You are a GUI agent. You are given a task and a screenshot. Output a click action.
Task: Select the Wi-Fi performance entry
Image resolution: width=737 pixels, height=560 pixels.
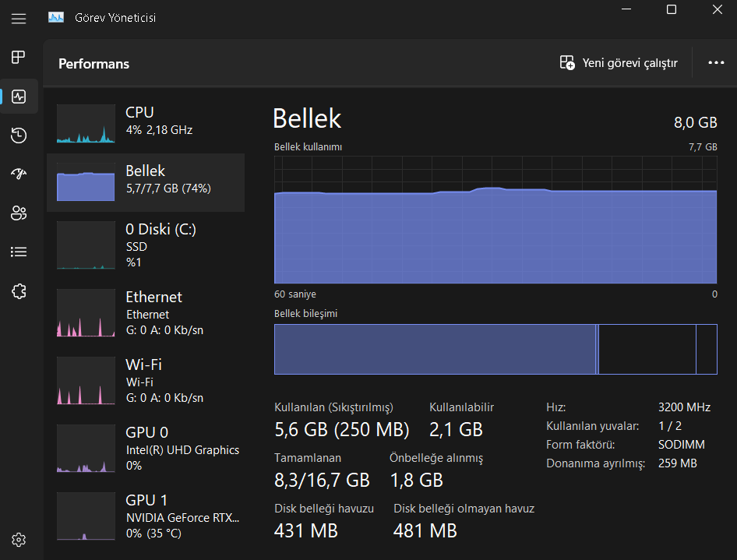click(x=146, y=381)
